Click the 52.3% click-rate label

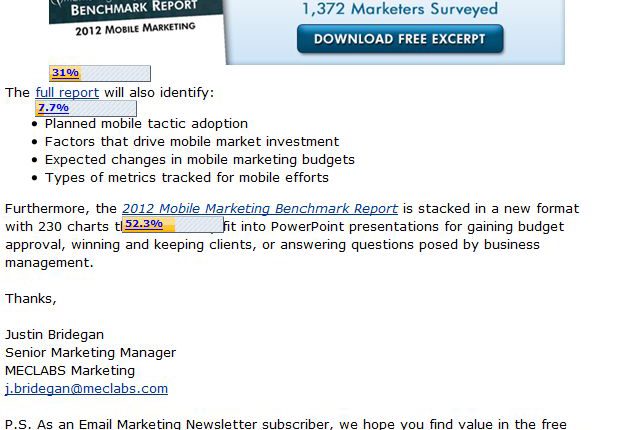[144, 224]
